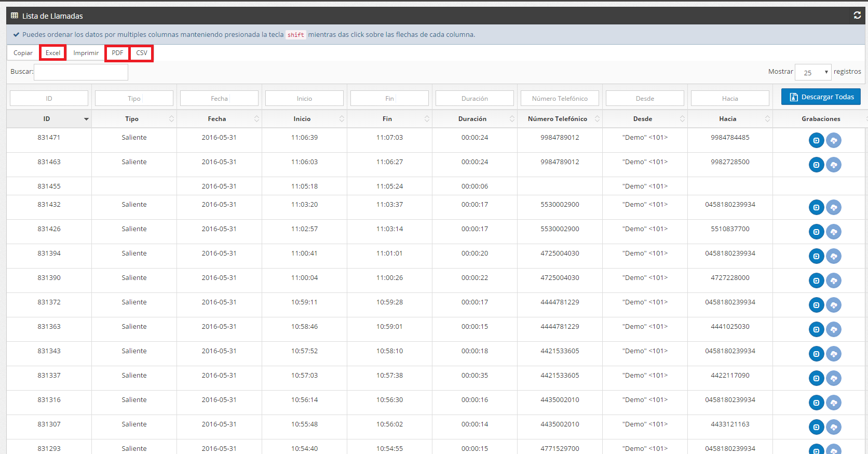
Task: Play recording for call 831372
Action: coord(817,305)
